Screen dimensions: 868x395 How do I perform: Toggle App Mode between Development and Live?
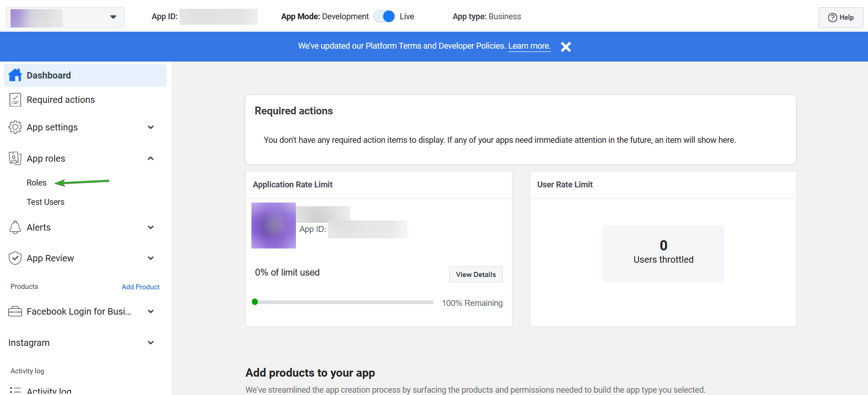click(384, 17)
